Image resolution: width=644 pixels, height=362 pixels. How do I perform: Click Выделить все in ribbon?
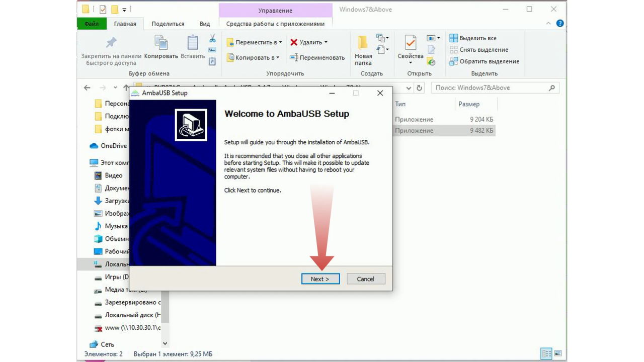(x=473, y=38)
